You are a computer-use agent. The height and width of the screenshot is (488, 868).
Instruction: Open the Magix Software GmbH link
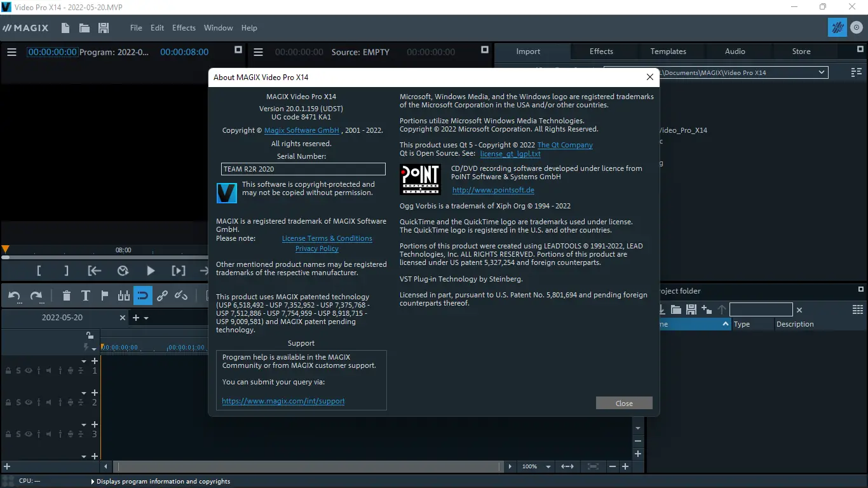tap(301, 130)
